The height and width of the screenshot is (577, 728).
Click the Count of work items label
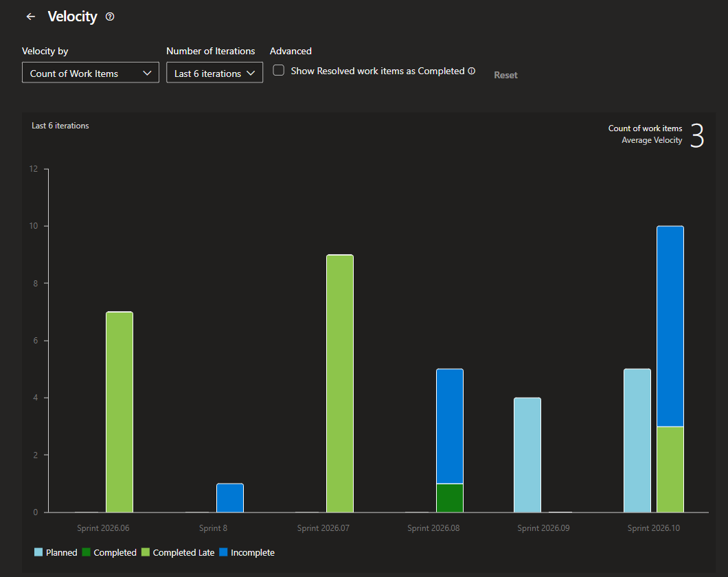646,128
